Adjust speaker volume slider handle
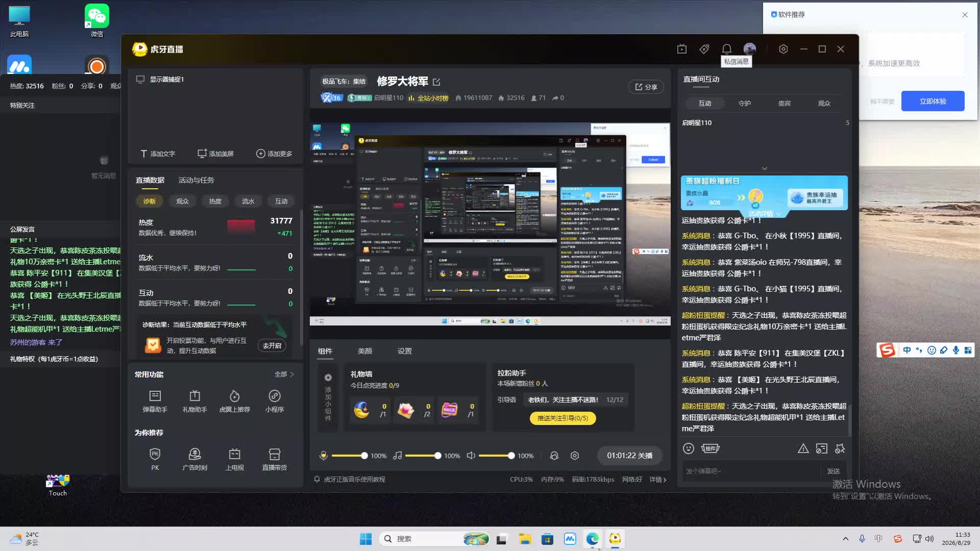980x551 pixels. [511, 456]
